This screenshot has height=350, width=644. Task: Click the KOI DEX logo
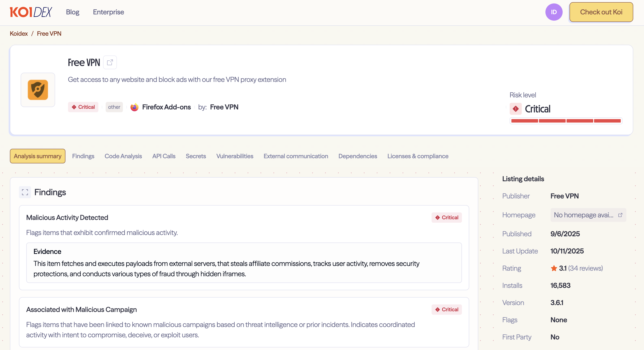coord(31,12)
